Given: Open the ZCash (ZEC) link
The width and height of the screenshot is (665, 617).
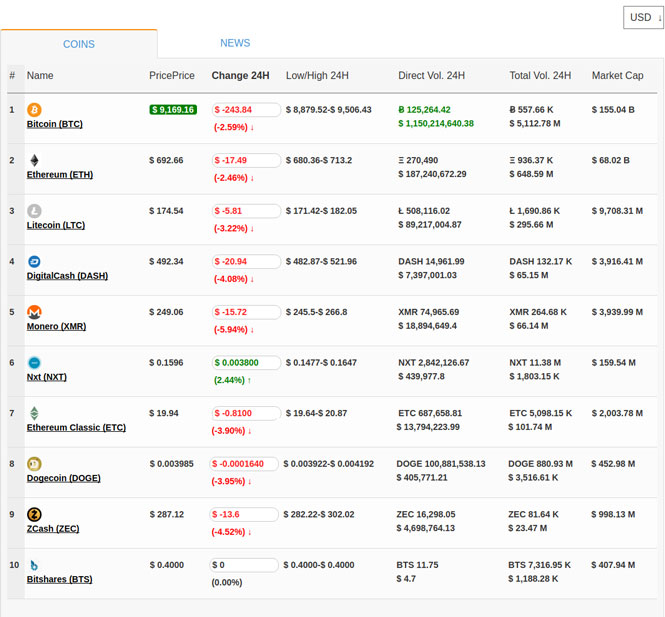Looking at the screenshot, I should pos(53,529).
